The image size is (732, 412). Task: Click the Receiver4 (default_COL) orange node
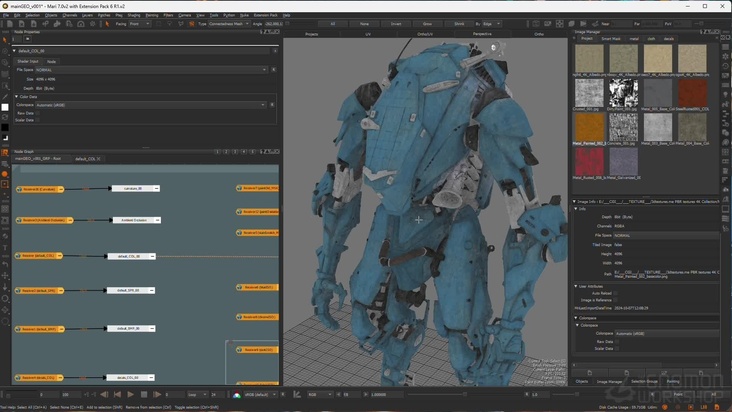click(39, 256)
